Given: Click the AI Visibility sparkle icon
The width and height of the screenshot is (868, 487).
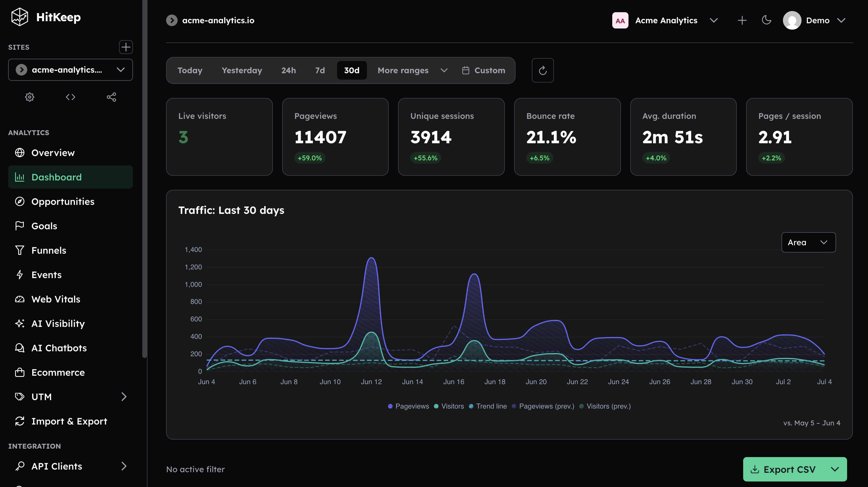Looking at the screenshot, I should [x=19, y=323].
